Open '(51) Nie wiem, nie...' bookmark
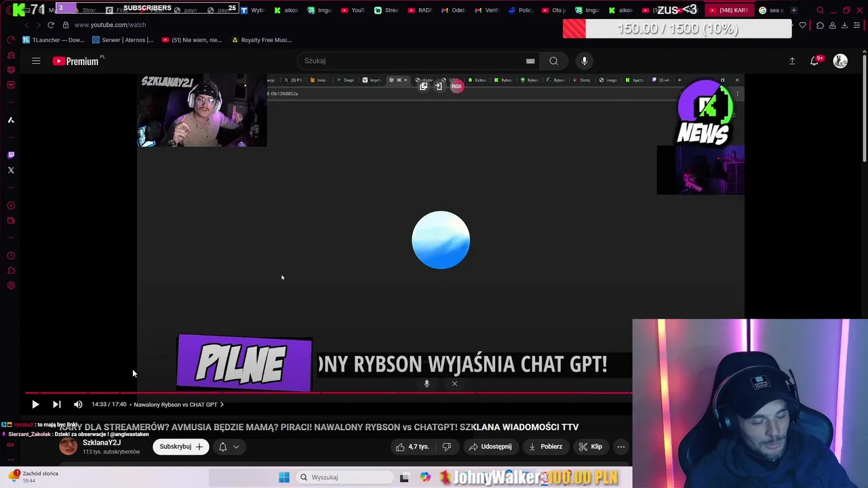The image size is (868, 488). pyautogui.click(x=193, y=40)
